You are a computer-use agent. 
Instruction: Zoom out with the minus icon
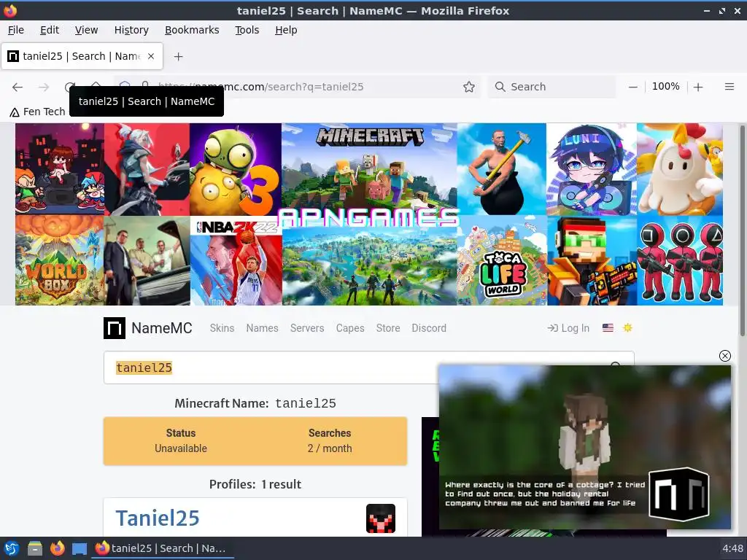[632, 87]
